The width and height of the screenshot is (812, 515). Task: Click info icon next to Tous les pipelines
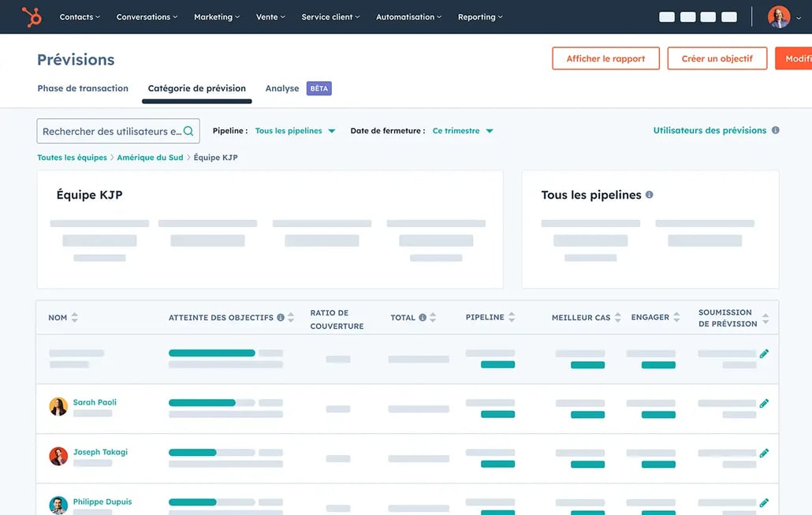point(650,195)
